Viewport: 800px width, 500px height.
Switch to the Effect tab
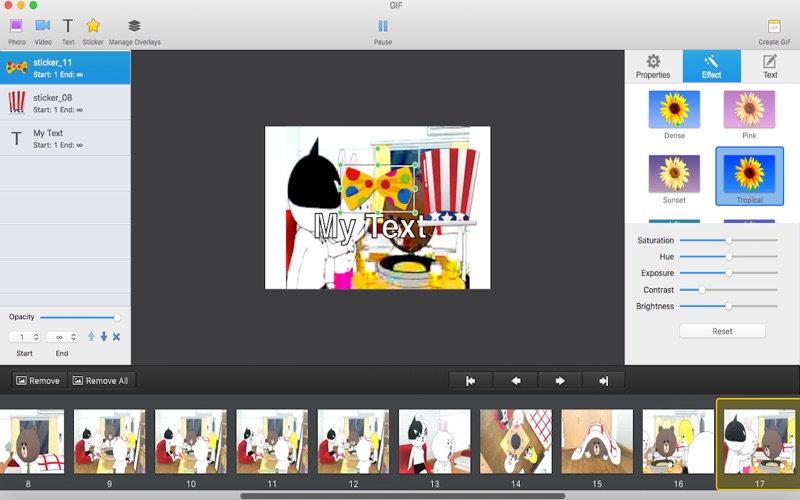(x=711, y=66)
